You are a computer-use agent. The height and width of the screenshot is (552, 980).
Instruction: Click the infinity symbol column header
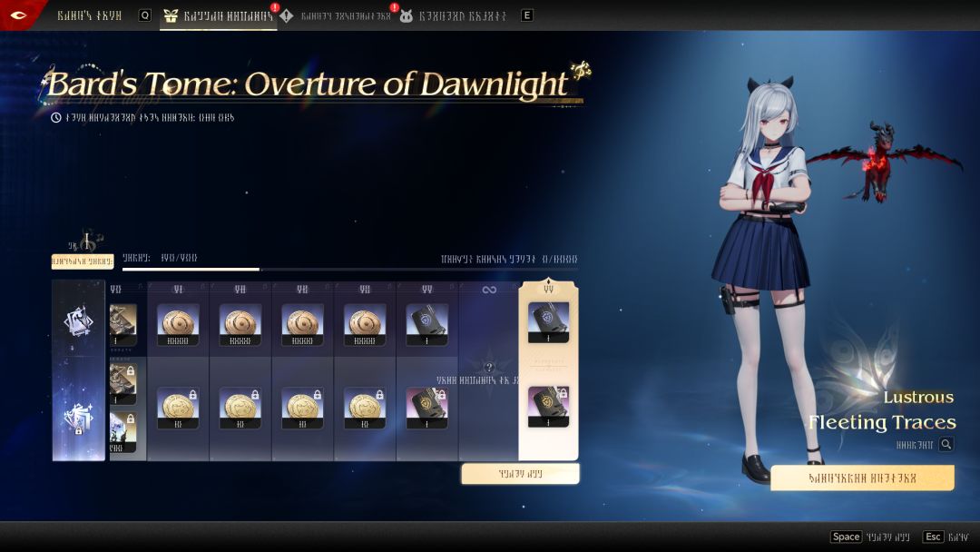[489, 290]
